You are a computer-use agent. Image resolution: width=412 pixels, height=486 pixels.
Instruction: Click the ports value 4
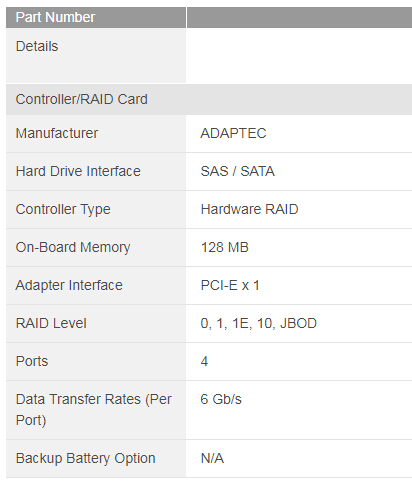(x=204, y=361)
